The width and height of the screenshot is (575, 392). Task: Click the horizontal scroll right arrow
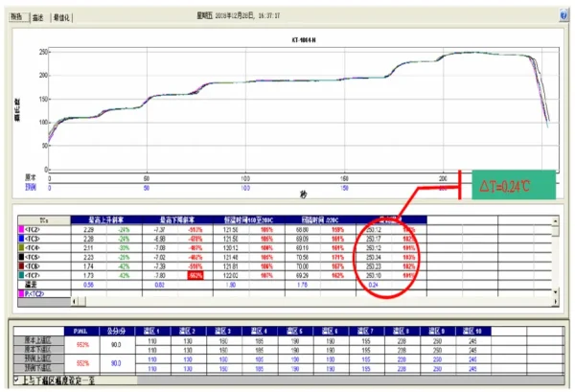pyautogui.click(x=555, y=301)
